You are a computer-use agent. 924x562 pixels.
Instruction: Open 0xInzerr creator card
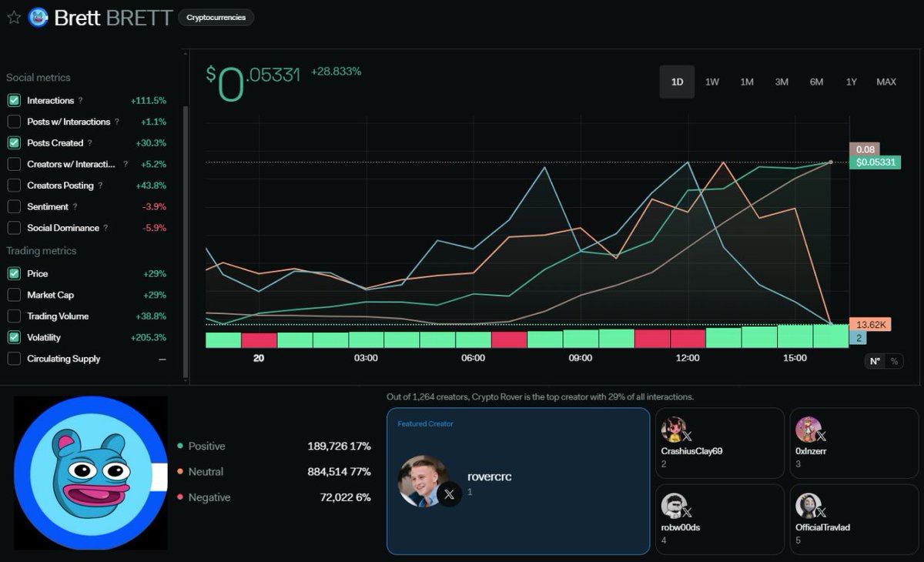tap(854, 443)
